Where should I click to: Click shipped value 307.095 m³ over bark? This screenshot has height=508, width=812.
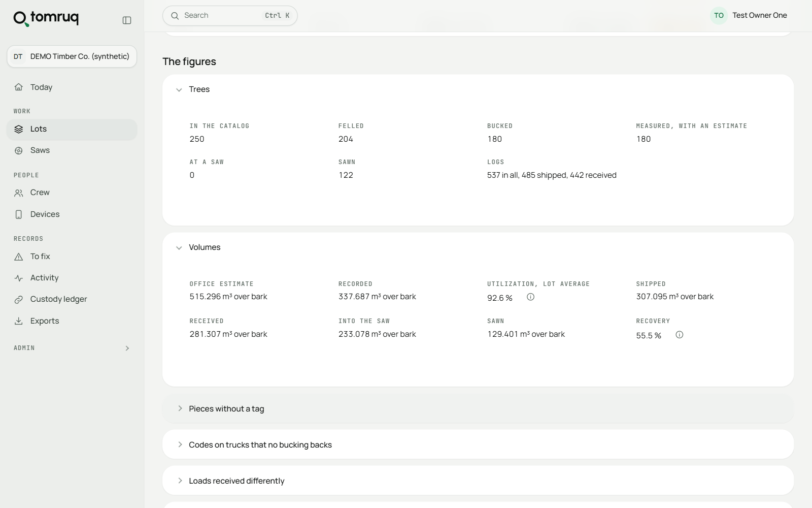coord(675,297)
